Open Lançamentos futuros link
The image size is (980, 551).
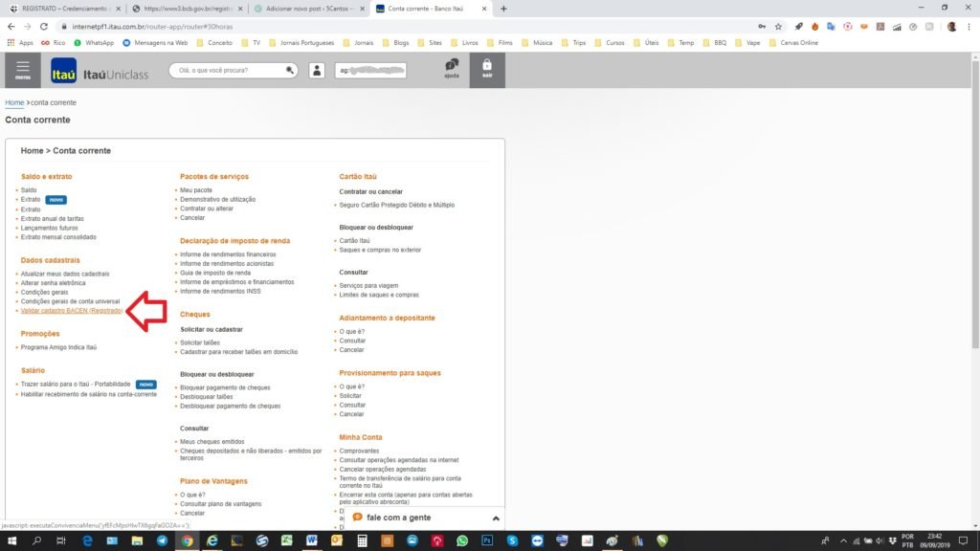pyautogui.click(x=50, y=228)
